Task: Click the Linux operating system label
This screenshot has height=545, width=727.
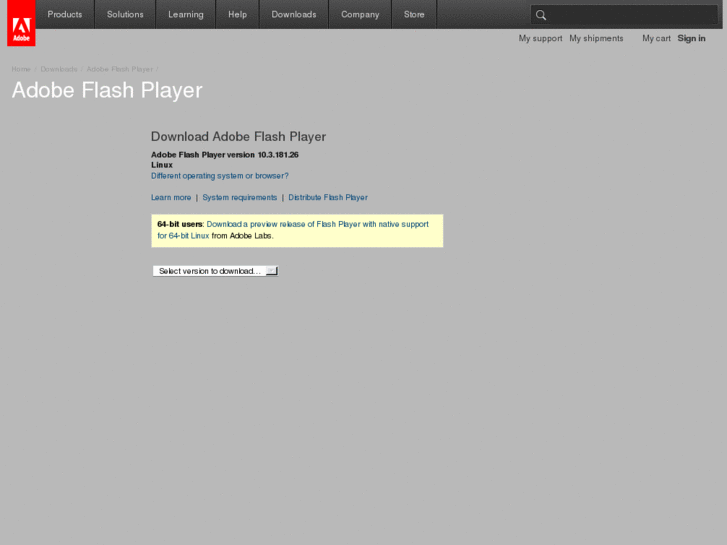Action: (162, 165)
